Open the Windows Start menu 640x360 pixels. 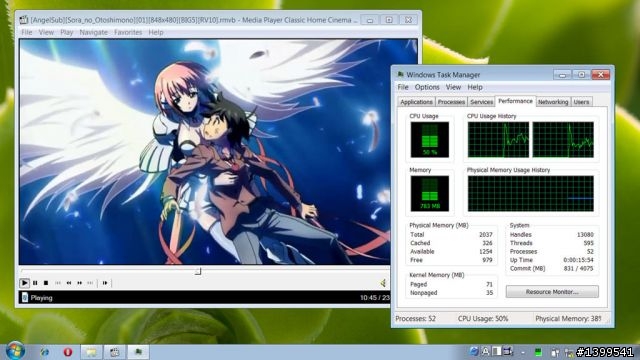pos(16,351)
